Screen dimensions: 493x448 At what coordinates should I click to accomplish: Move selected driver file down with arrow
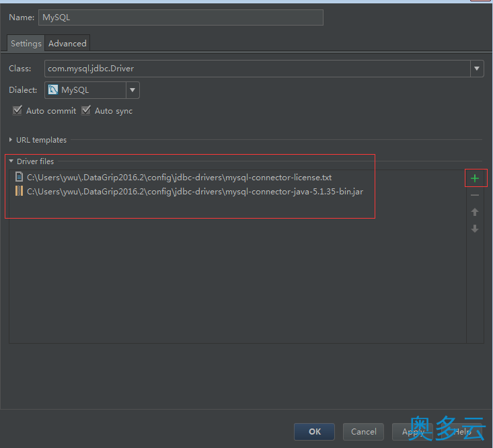click(x=475, y=229)
